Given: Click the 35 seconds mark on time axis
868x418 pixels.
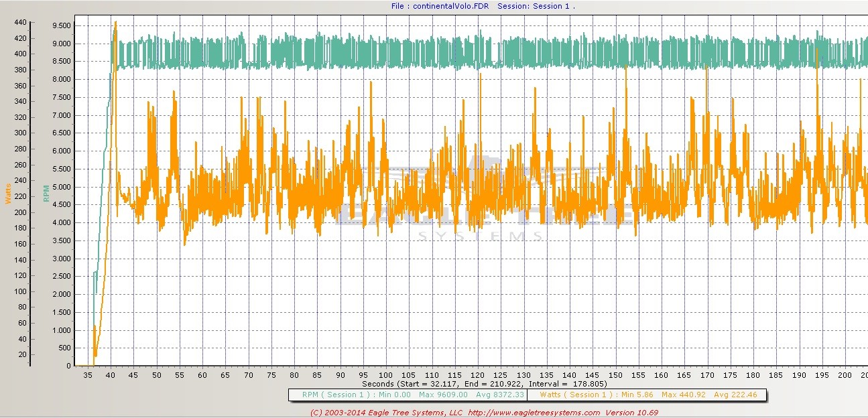Looking at the screenshot, I should pos(88,375).
